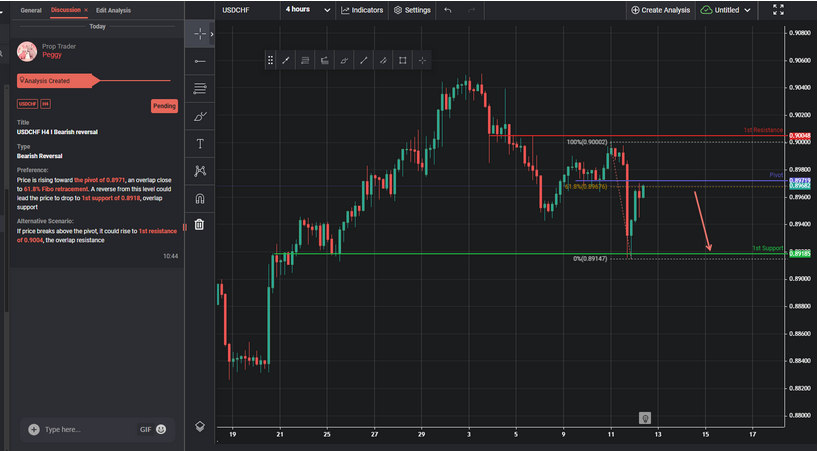Click the 10:44 message timestamp
The height and width of the screenshot is (451, 818).
pyautogui.click(x=170, y=256)
